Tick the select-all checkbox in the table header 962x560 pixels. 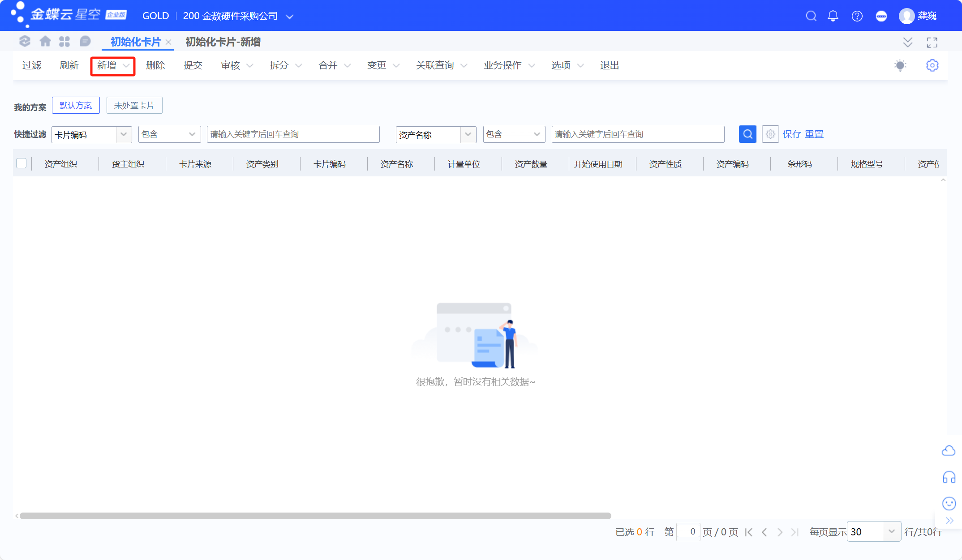pos(21,163)
